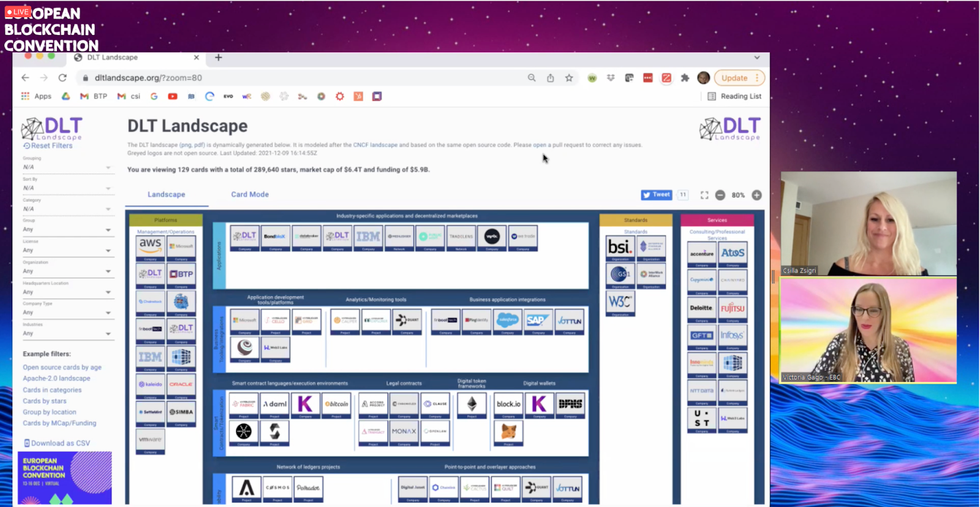980x507 pixels.
Task: Reload the page in browser
Action: tap(62, 78)
